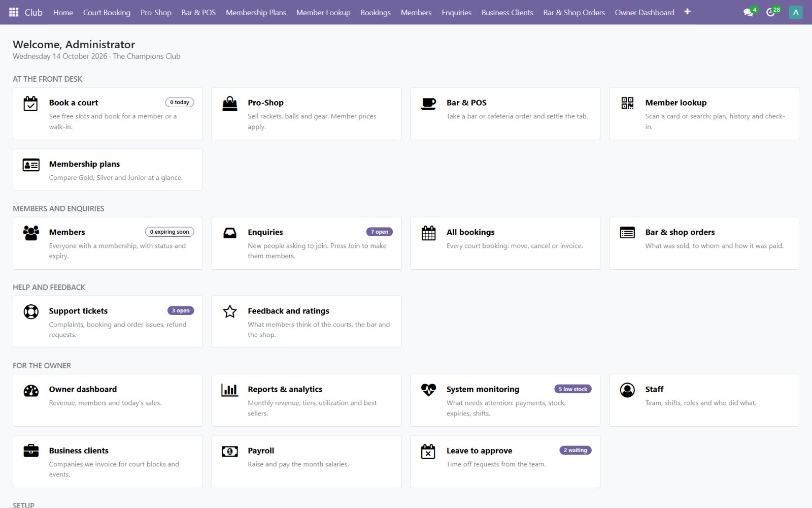Screen dimensions: 812x508
Task: Open the Membership Plans menu item
Action: click(256, 12)
